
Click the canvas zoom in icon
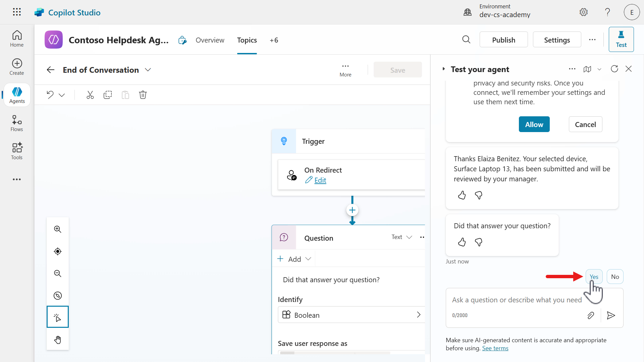click(x=58, y=229)
